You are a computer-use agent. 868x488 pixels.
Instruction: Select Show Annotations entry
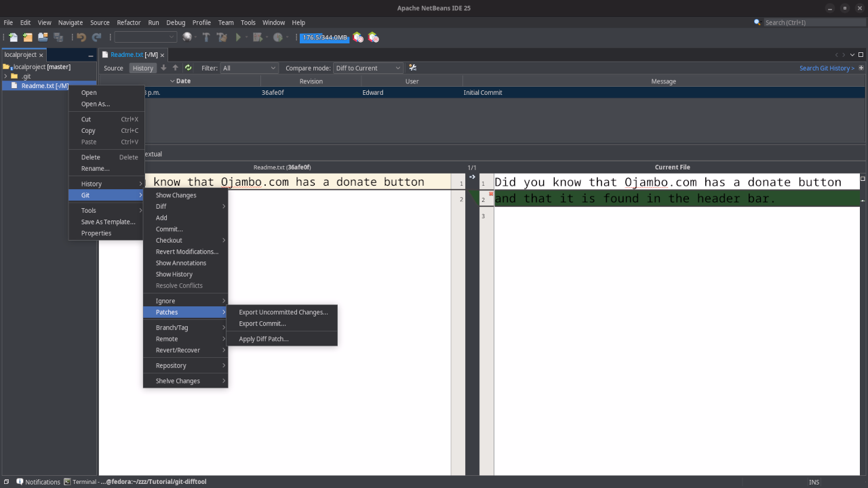185,263
